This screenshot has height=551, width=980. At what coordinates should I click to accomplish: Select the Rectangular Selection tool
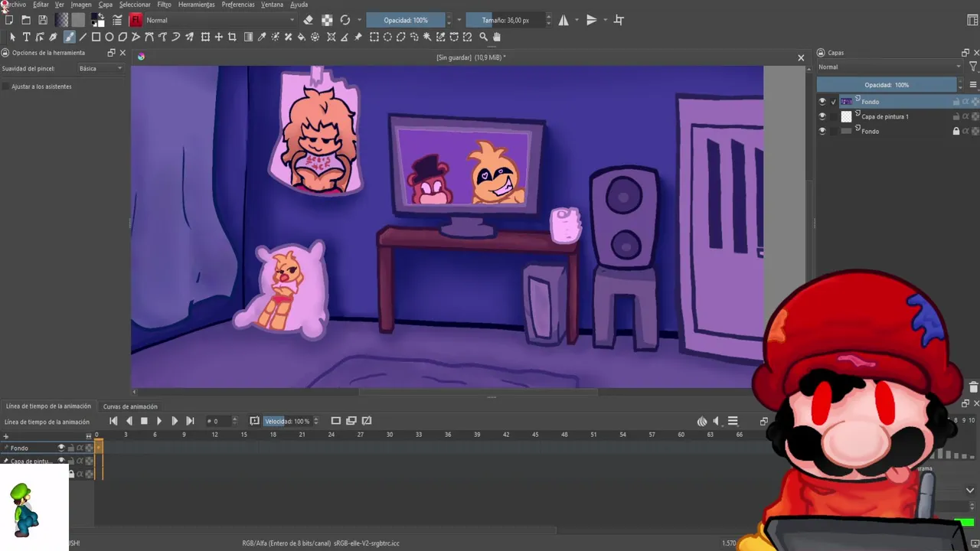coord(374,37)
